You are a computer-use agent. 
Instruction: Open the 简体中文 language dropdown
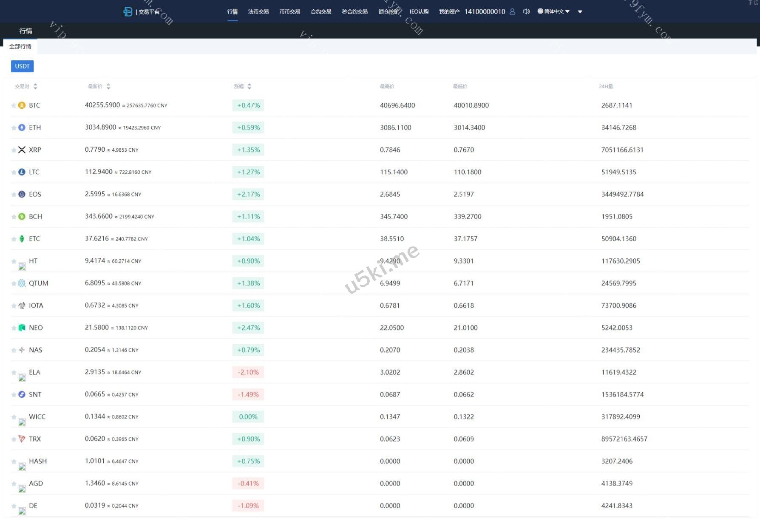[x=553, y=11]
